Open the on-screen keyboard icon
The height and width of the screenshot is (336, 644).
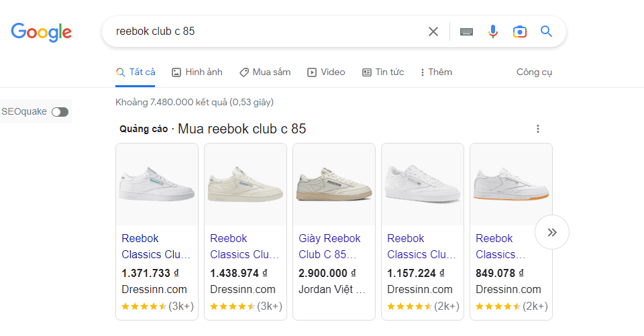[466, 32]
